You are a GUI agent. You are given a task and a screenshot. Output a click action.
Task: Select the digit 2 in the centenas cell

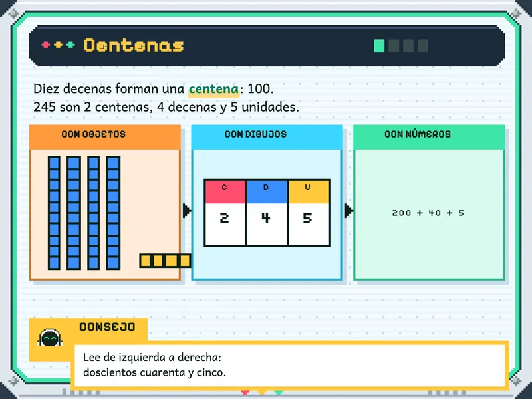pos(224,218)
